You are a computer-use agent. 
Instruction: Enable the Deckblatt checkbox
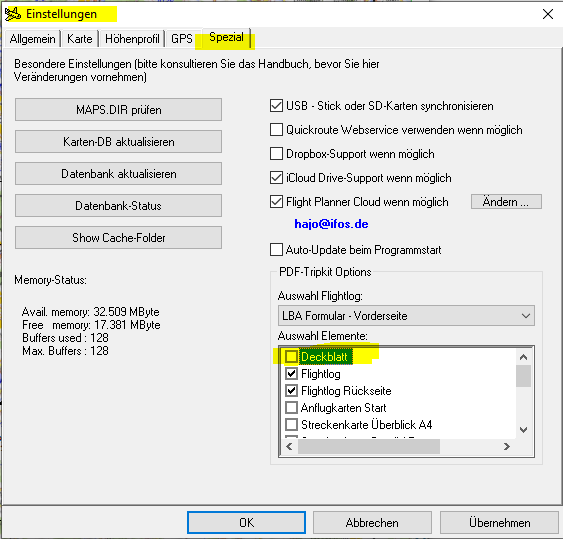(x=291, y=357)
